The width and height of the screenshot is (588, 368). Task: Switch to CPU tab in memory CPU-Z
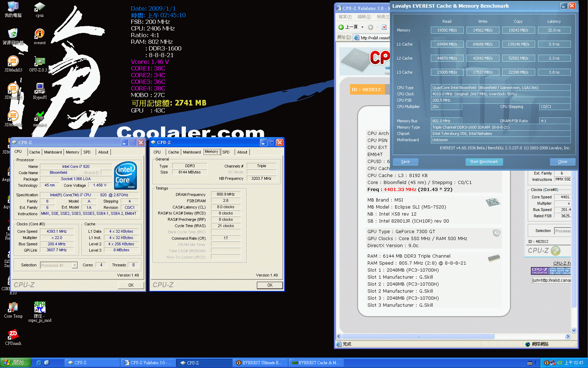click(157, 152)
